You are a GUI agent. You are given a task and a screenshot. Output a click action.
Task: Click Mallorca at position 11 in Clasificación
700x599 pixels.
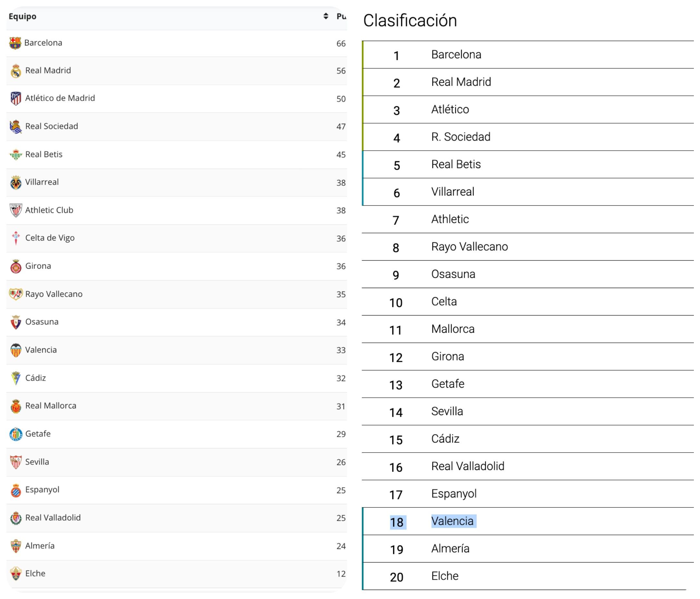[x=453, y=329]
